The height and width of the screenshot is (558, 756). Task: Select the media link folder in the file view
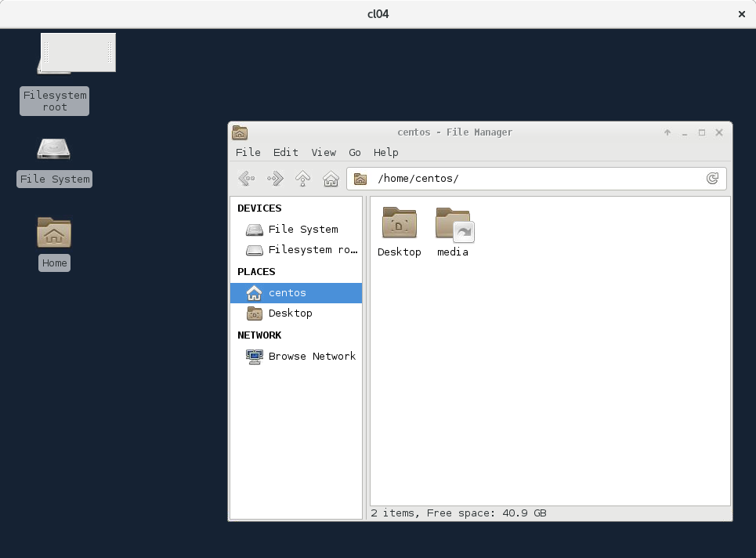click(x=453, y=232)
